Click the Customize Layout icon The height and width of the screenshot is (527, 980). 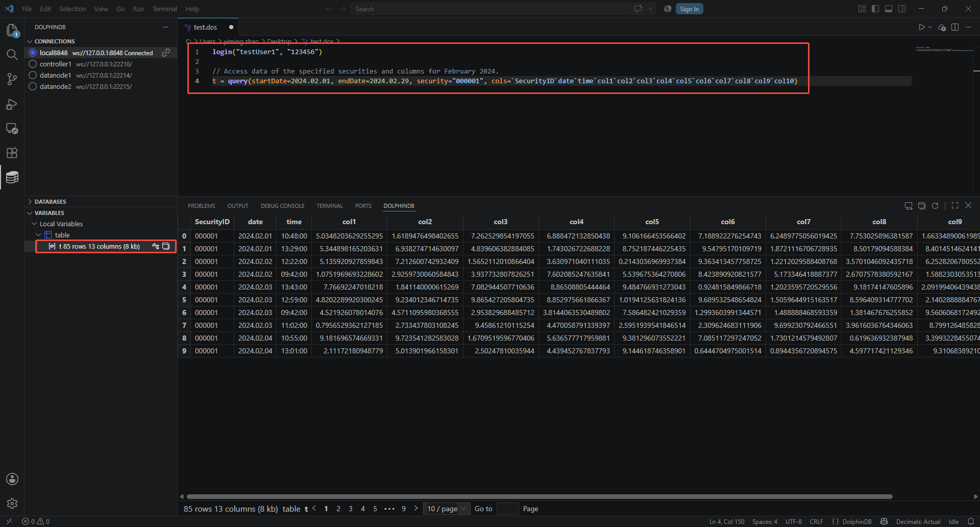[x=862, y=9]
